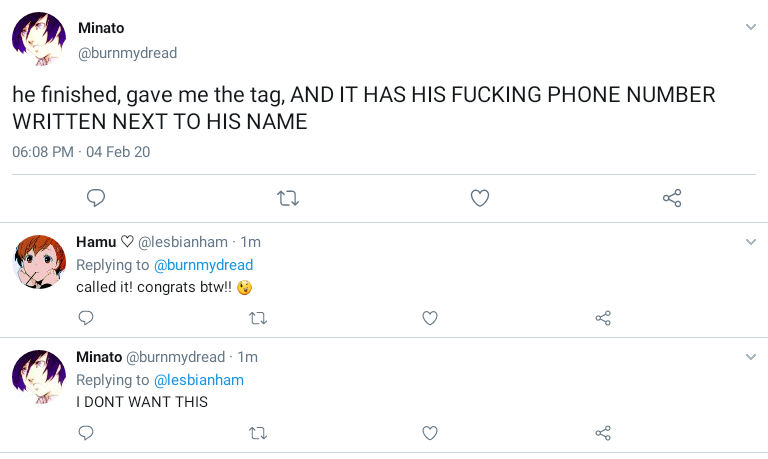The width and height of the screenshot is (768, 459).
Task: Retweet the "I DONT WANT THIS" tweet
Action: click(257, 433)
